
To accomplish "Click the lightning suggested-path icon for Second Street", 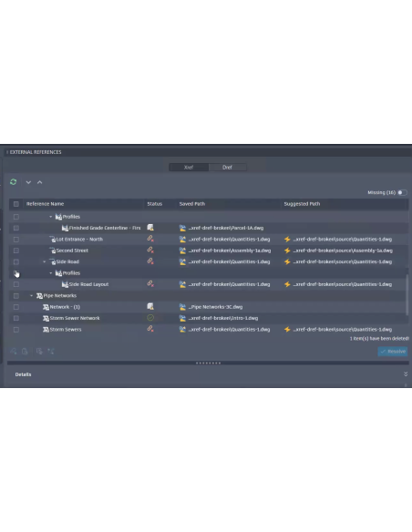I will click(287, 251).
